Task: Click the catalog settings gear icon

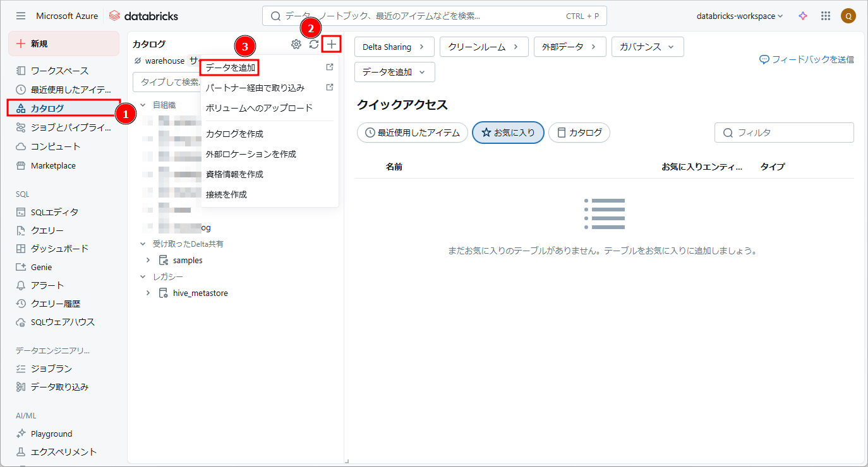Action: coord(296,44)
